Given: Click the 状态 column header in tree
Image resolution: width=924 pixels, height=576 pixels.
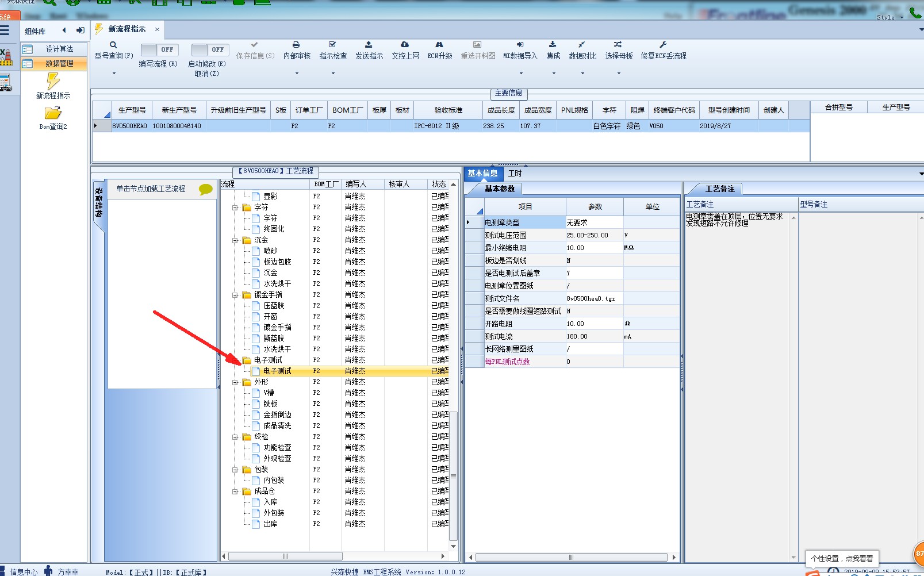Looking at the screenshot, I should tap(439, 185).
